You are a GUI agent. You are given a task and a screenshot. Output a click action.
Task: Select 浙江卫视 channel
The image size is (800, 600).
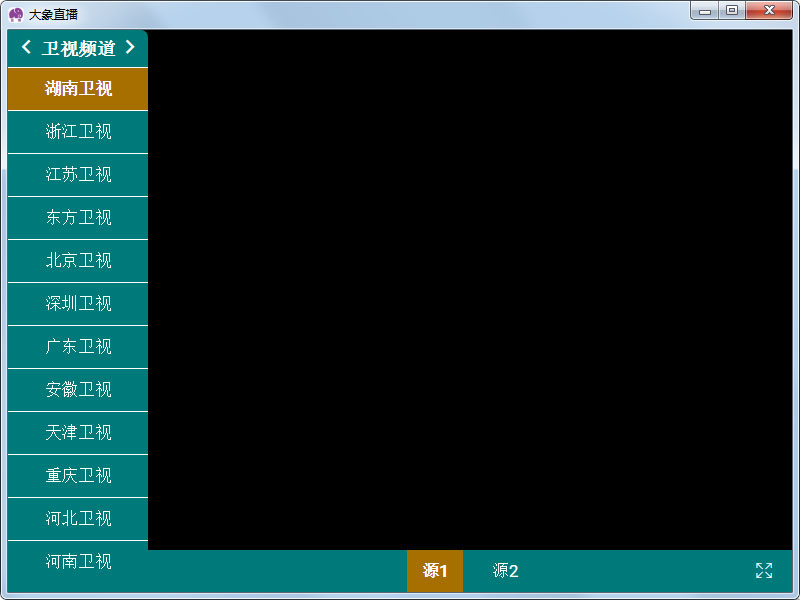[x=78, y=132]
